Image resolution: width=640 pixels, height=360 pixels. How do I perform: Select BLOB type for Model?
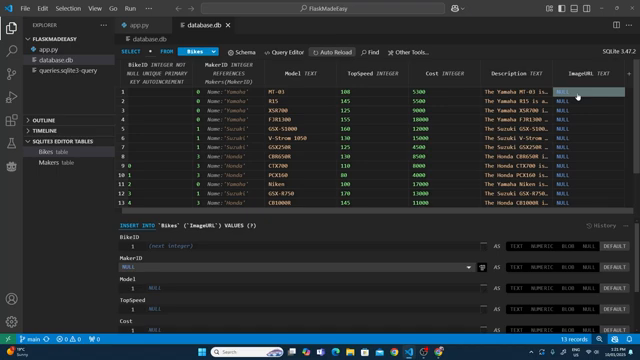[568, 288]
